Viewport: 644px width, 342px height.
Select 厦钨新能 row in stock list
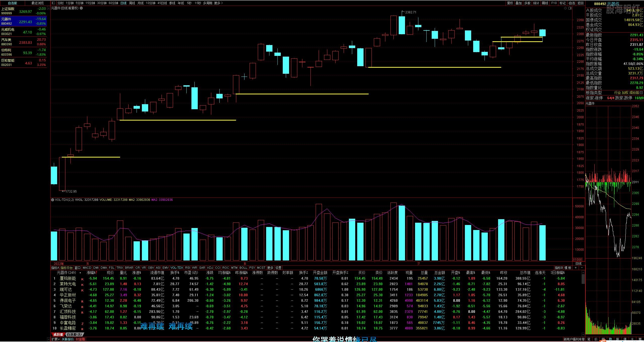pos(316,278)
